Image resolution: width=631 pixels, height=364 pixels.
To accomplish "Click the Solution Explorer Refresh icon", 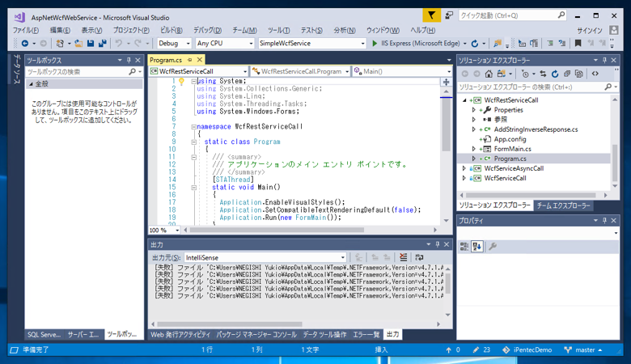I will [555, 74].
